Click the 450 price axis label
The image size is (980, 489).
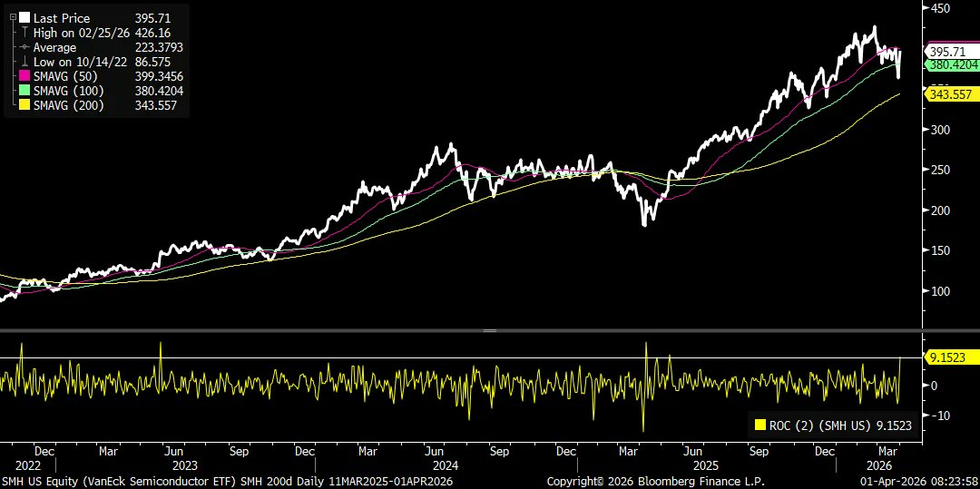pos(941,8)
